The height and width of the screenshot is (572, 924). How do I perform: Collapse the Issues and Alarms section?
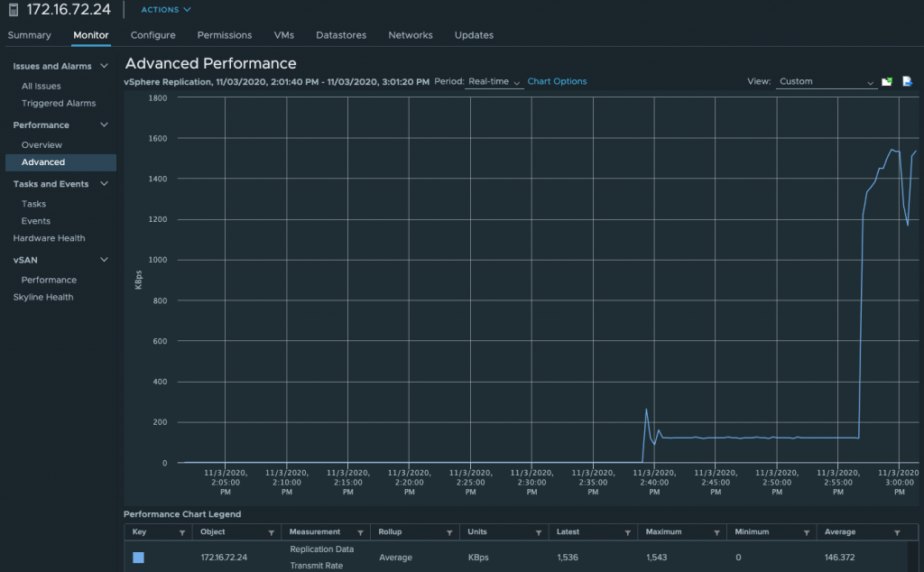point(104,66)
